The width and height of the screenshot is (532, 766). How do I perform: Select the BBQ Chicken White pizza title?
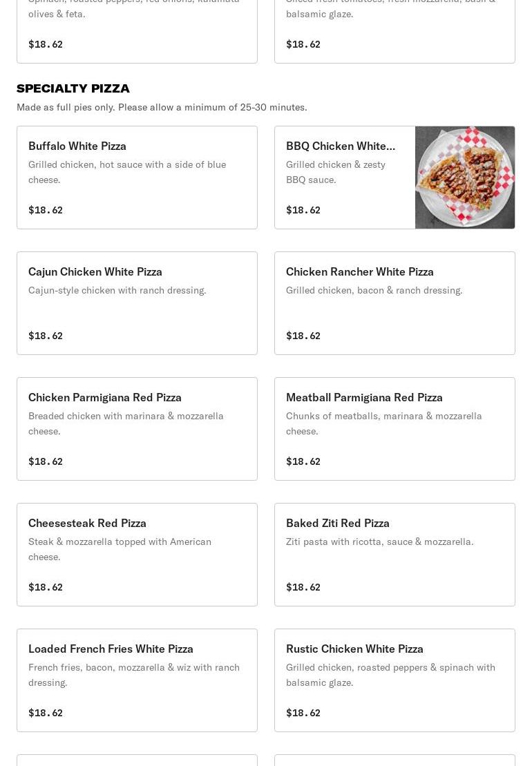point(340,146)
